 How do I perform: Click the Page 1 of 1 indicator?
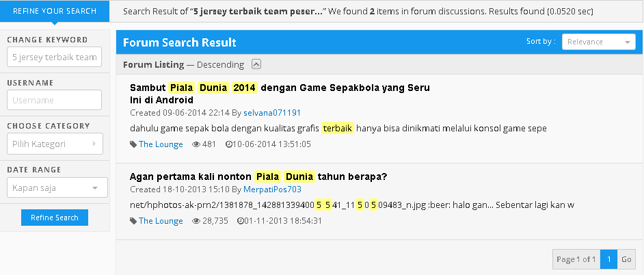tap(576, 259)
